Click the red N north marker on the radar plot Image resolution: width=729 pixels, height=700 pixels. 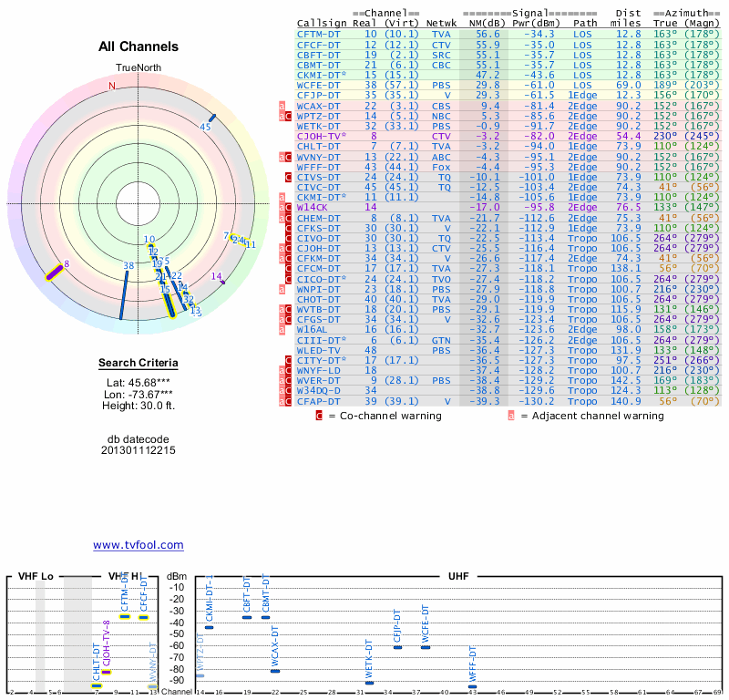click(112, 87)
